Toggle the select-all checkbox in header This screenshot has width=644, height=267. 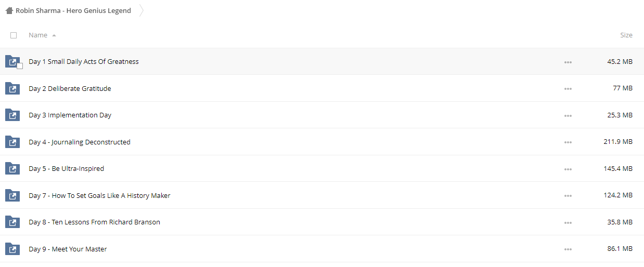pos(14,35)
